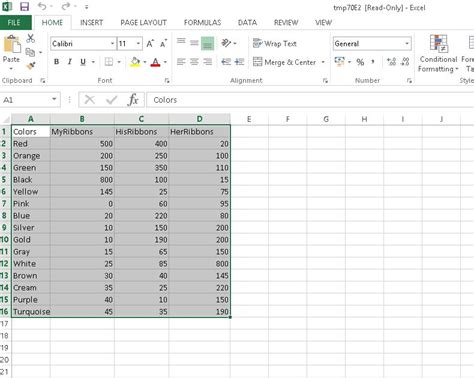474x378 pixels.
Task: Click the Increase Indent icon
Action: [x=239, y=62]
